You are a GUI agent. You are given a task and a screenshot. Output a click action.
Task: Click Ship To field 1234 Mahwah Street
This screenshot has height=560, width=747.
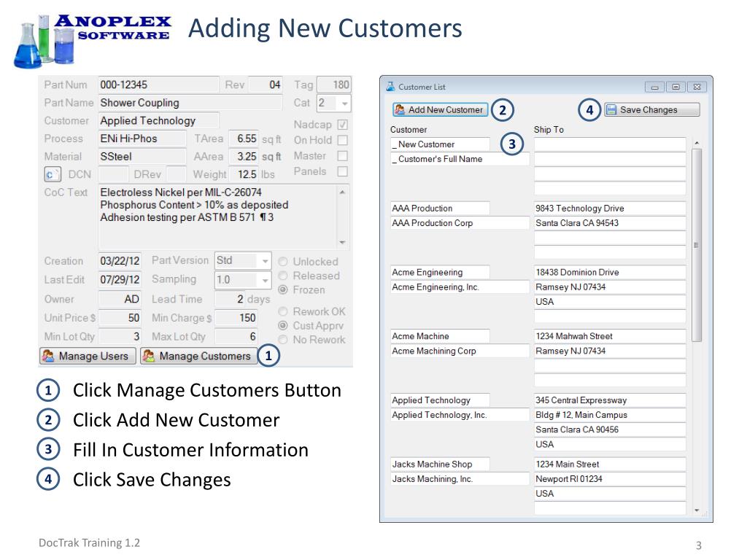click(610, 336)
